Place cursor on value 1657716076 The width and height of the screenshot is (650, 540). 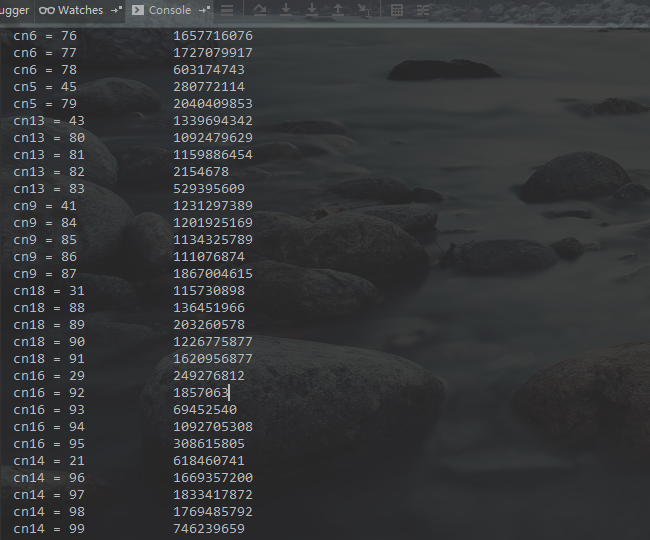point(212,36)
